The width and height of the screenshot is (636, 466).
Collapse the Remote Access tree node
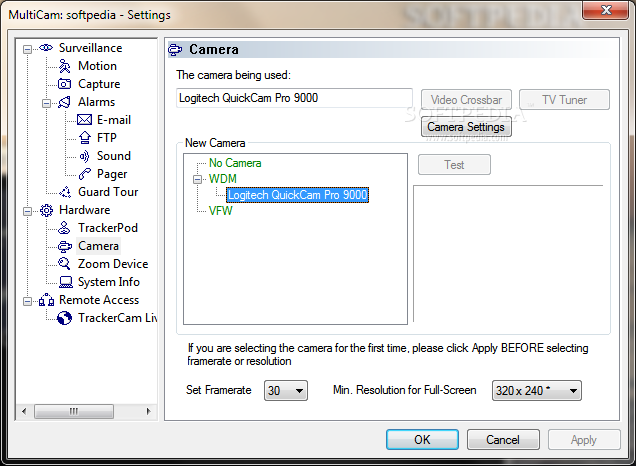pos(27,301)
